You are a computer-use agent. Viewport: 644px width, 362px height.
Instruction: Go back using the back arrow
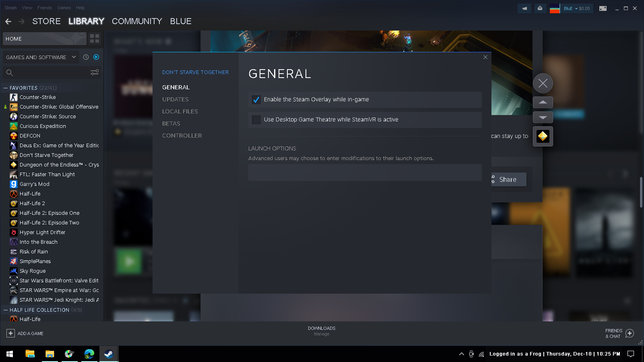tap(8, 21)
